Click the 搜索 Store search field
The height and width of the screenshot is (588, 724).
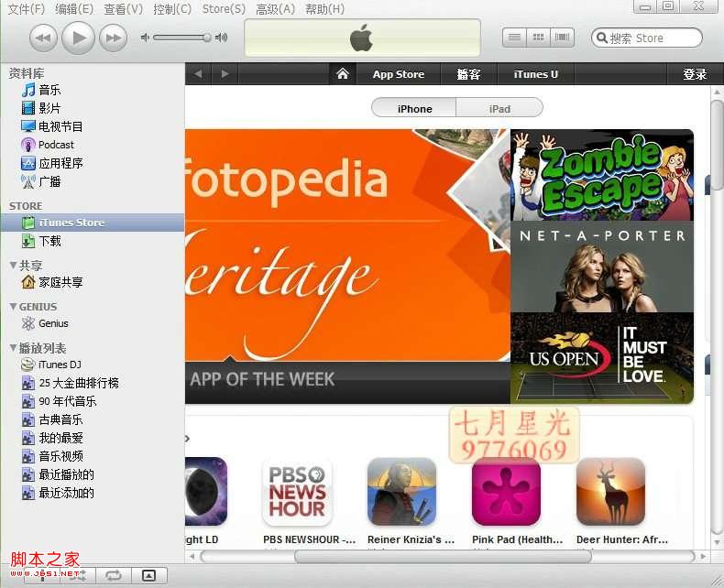pos(647,38)
